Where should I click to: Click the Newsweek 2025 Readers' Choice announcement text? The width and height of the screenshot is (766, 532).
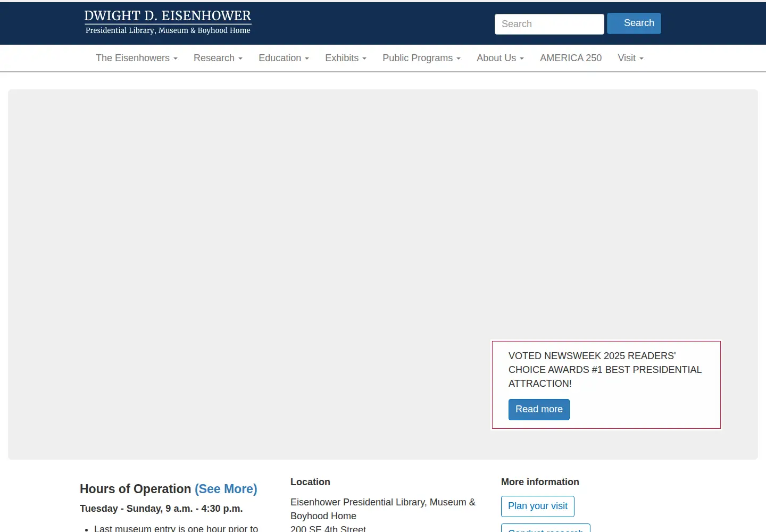click(x=605, y=370)
